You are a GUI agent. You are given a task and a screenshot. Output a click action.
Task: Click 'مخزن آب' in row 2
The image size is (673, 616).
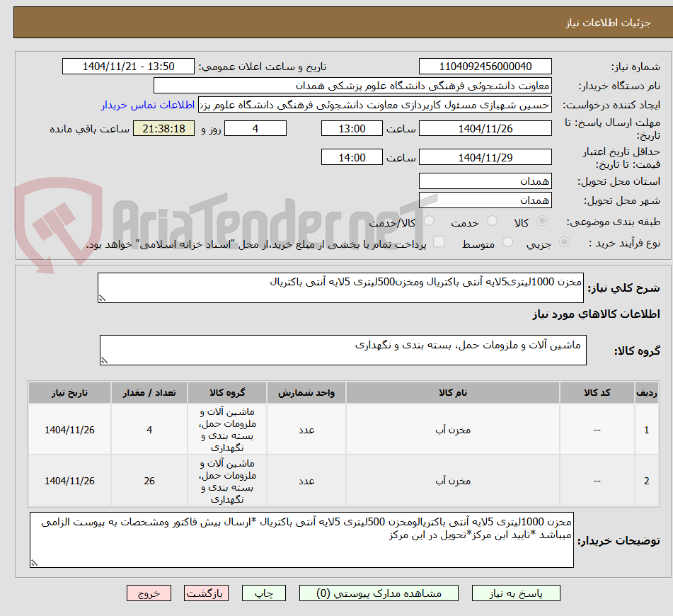453,481
